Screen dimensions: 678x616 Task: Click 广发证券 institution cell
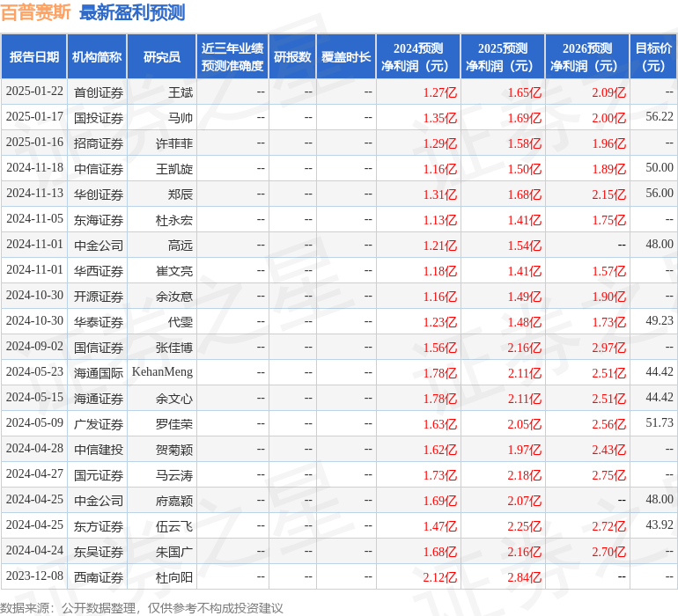click(x=99, y=424)
